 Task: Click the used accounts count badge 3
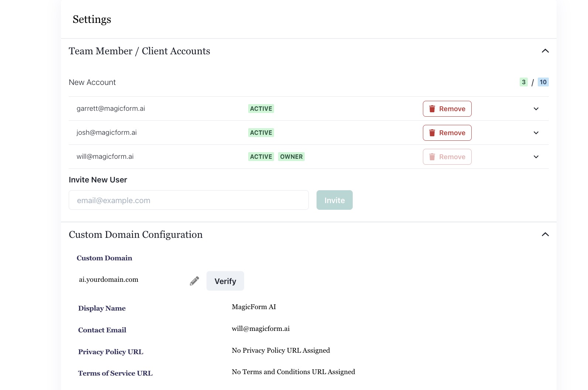tap(523, 82)
